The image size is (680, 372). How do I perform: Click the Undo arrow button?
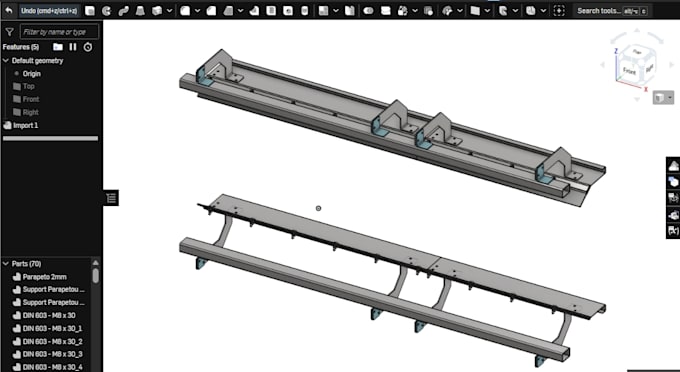tap(9, 11)
